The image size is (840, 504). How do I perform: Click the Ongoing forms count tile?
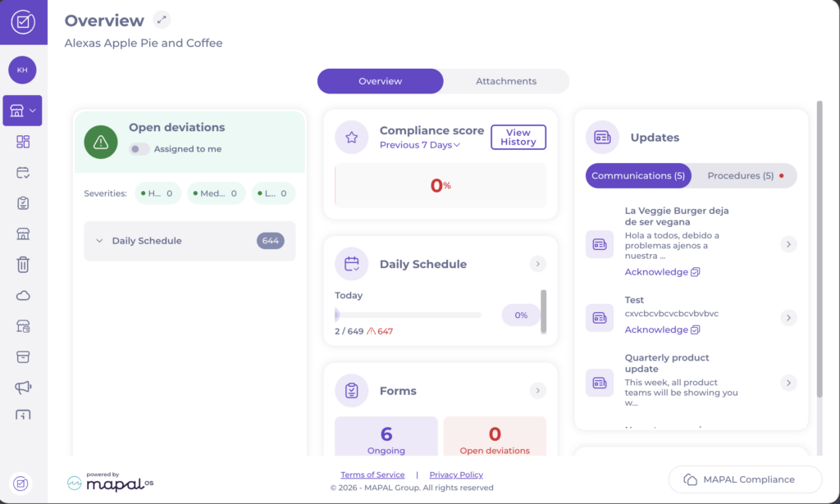[x=386, y=438]
